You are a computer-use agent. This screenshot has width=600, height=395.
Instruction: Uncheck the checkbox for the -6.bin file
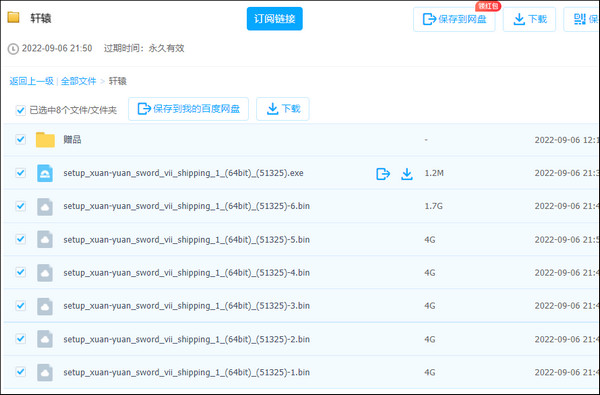click(x=20, y=206)
